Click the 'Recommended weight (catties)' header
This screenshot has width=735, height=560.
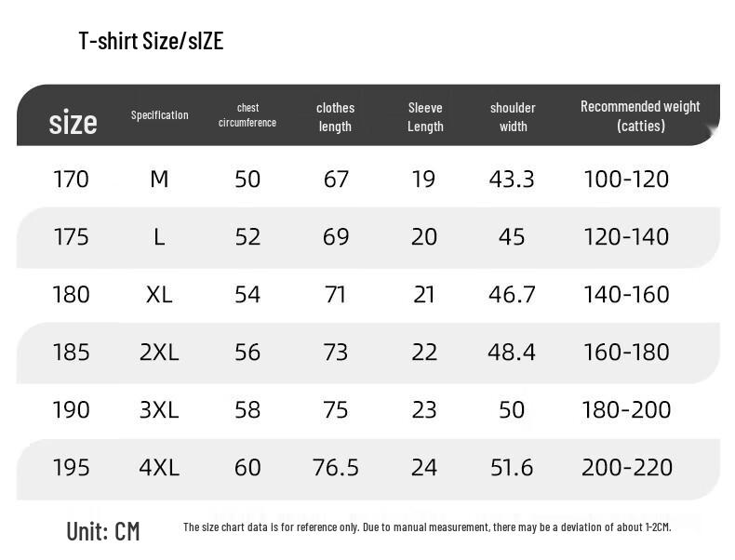640,115
